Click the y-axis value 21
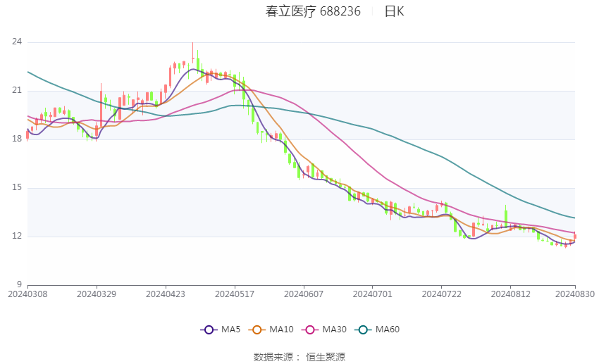 17,90
